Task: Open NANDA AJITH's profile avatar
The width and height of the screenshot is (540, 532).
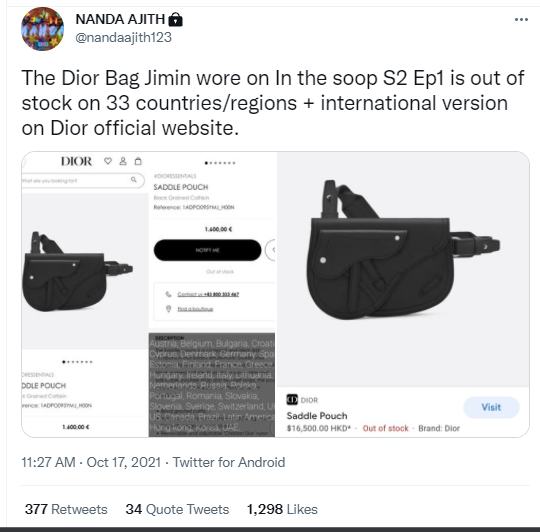Action: [x=42, y=29]
